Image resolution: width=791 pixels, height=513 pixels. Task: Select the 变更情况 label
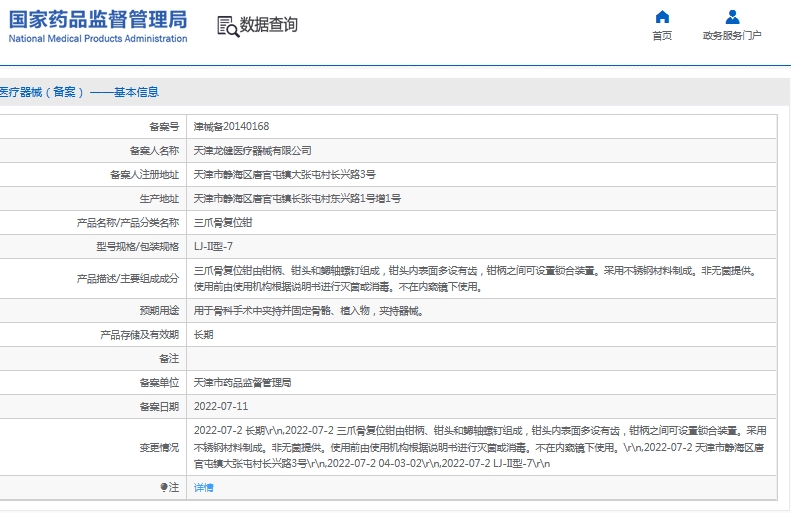(x=159, y=447)
